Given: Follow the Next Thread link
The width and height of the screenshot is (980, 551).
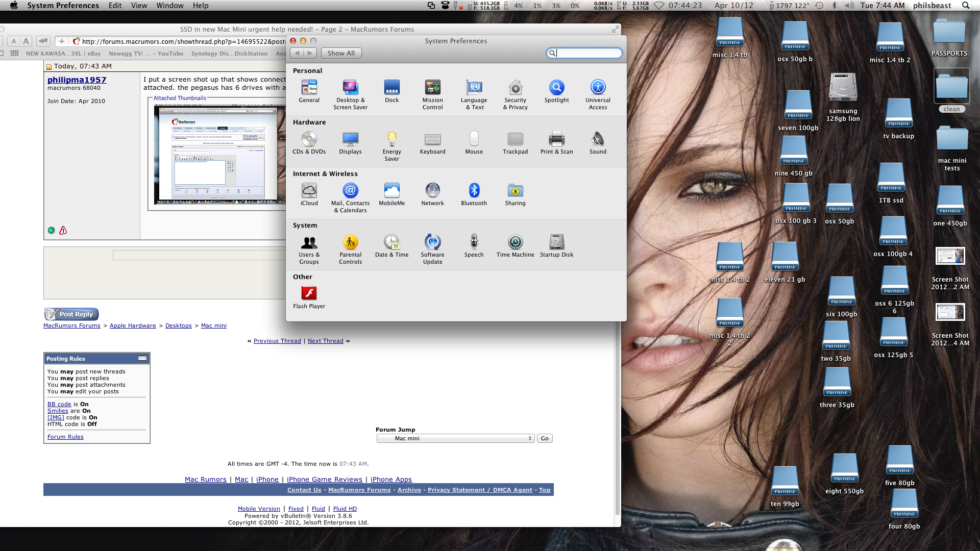Looking at the screenshot, I should 325,341.
